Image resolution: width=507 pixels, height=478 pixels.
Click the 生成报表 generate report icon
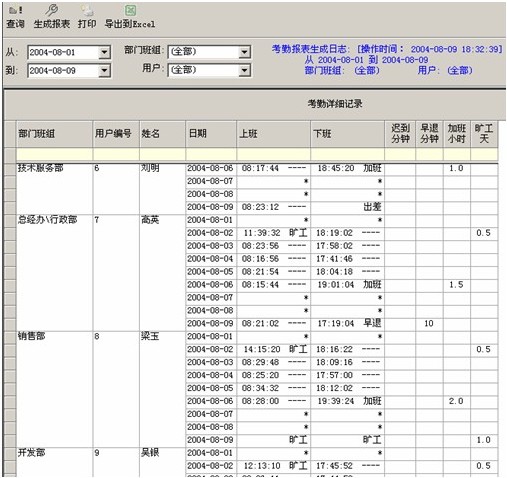(x=52, y=11)
